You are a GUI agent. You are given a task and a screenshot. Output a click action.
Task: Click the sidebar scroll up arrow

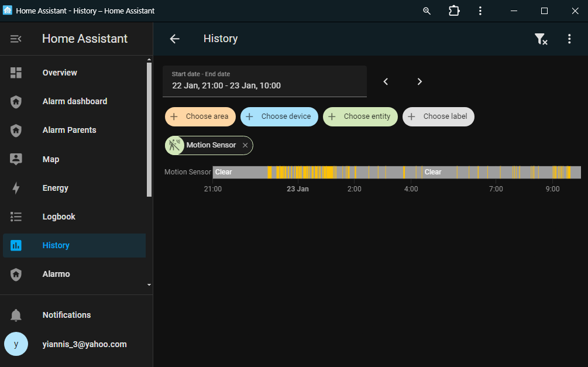pos(149,60)
